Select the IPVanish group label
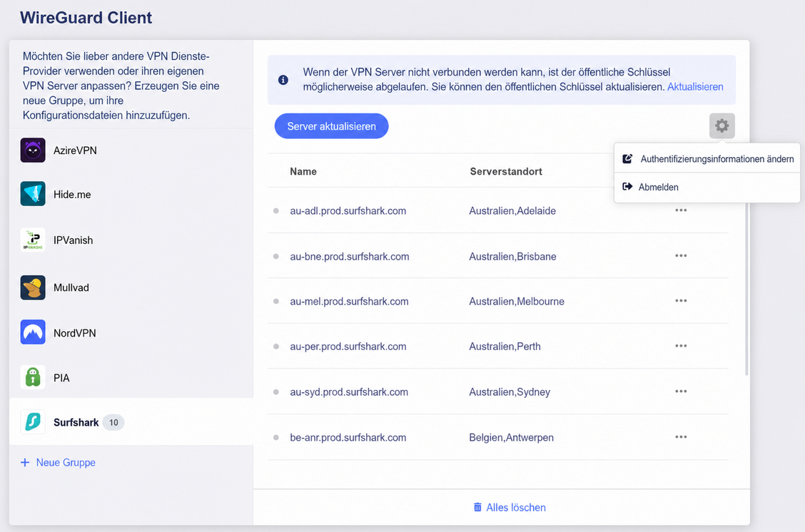The width and height of the screenshot is (805, 532). click(73, 240)
